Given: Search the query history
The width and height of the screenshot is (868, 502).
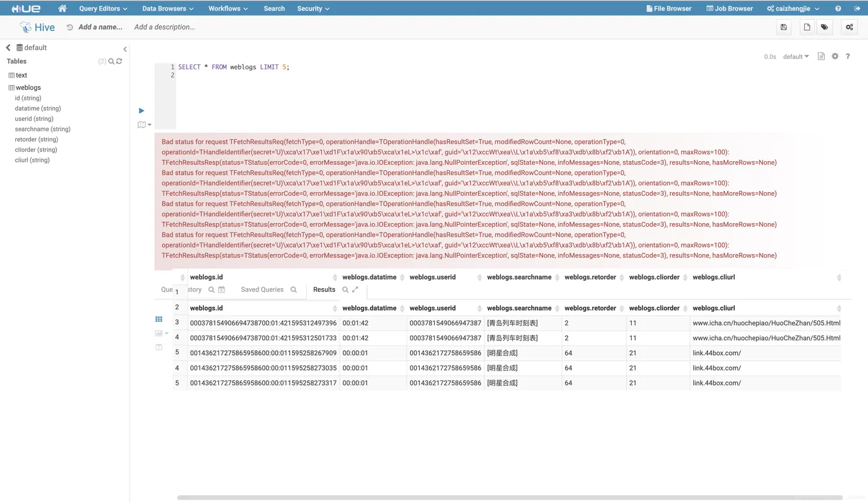Looking at the screenshot, I should click(x=211, y=289).
